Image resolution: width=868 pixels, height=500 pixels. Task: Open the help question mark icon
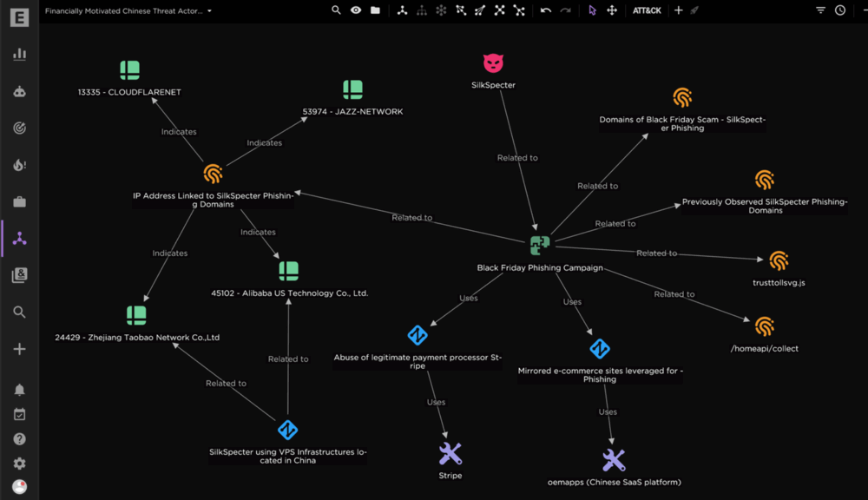point(19,439)
